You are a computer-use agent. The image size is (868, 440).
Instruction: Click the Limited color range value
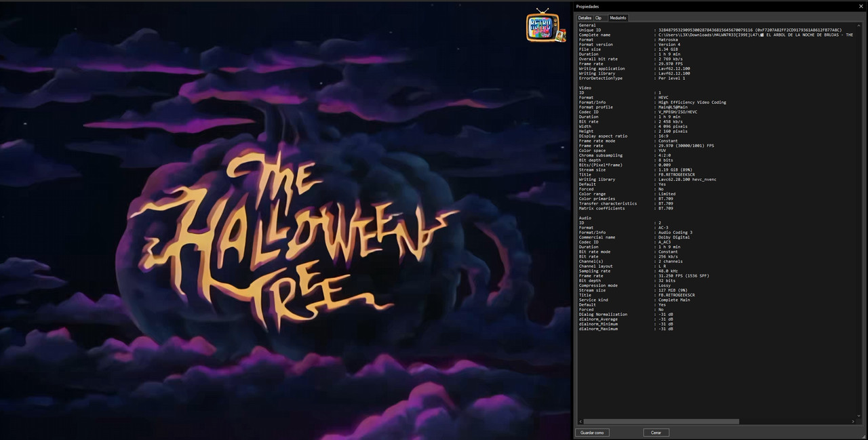667,194
